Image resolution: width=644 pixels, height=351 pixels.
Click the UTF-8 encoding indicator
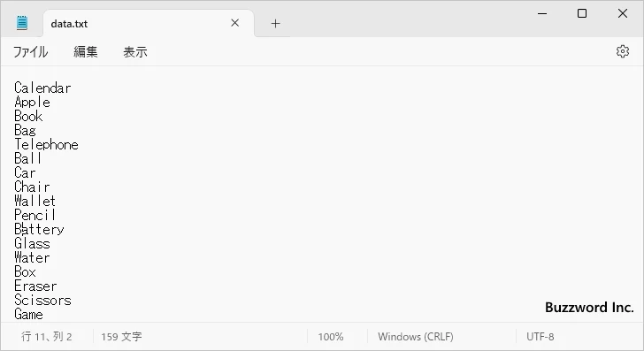[x=540, y=337]
